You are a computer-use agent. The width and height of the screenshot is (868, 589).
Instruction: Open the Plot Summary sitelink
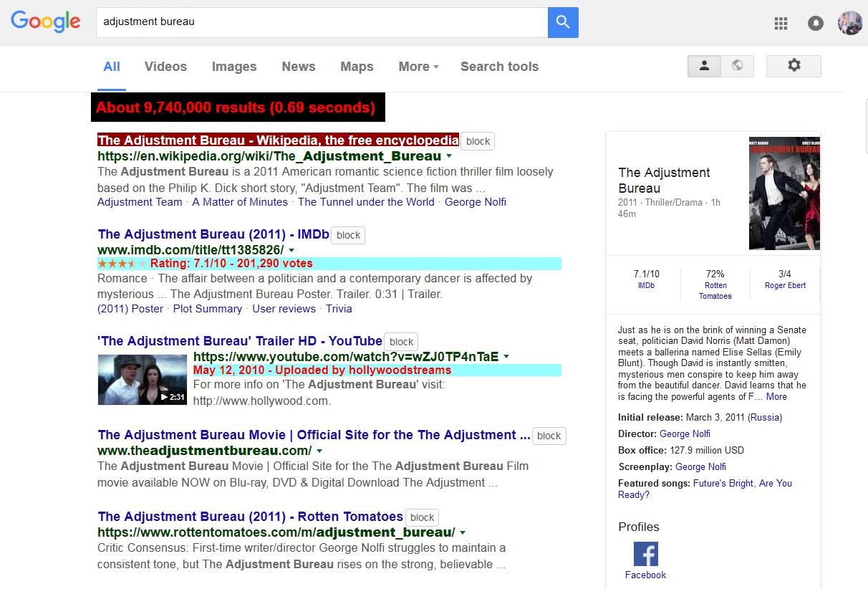coord(208,309)
